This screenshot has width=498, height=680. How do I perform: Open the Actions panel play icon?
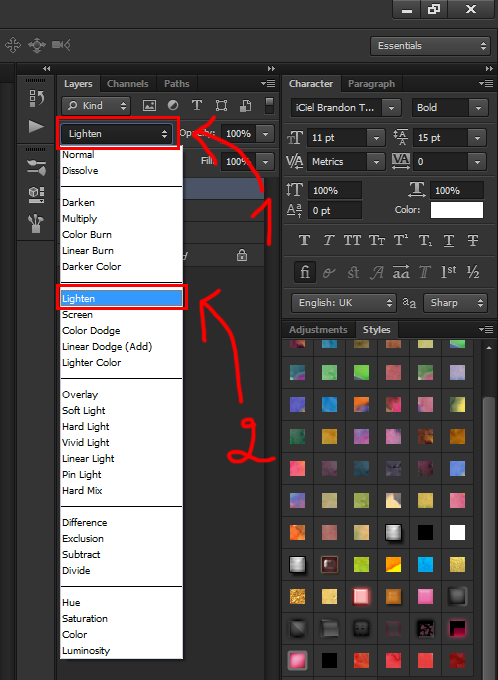36,127
